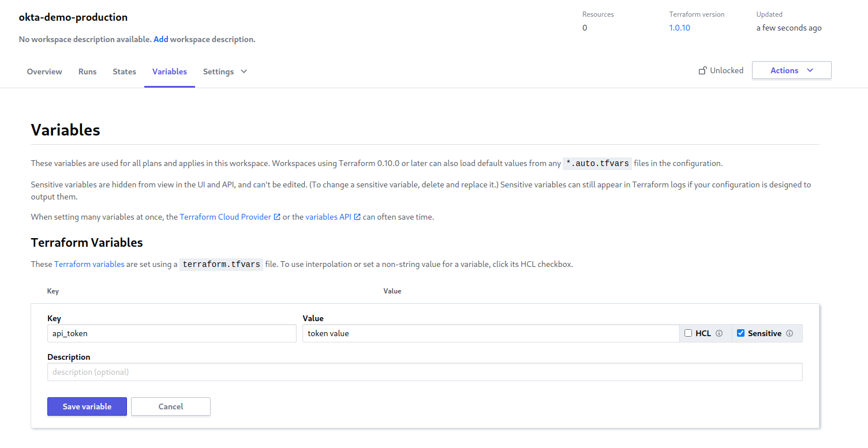Follow the Terraform variables link
The width and height of the screenshot is (868, 448).
(89, 265)
